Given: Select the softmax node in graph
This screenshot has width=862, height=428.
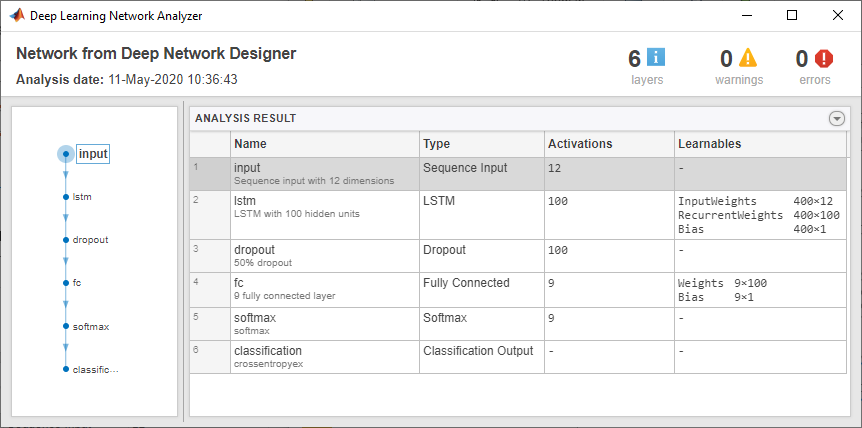Looking at the screenshot, I should 66,326.
